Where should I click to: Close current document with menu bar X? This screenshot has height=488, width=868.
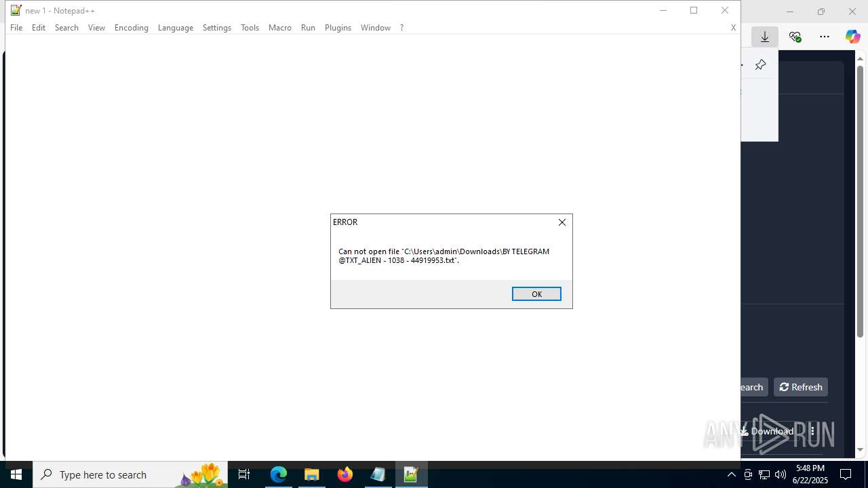point(733,28)
